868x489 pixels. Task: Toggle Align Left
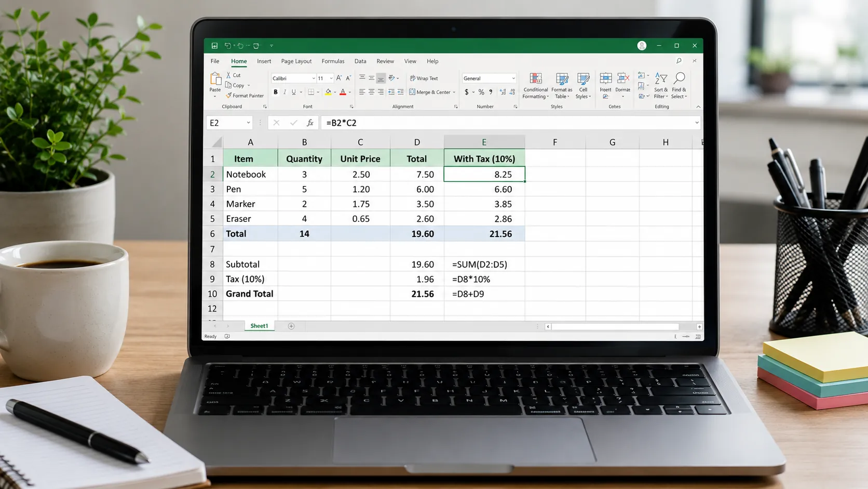[362, 92]
